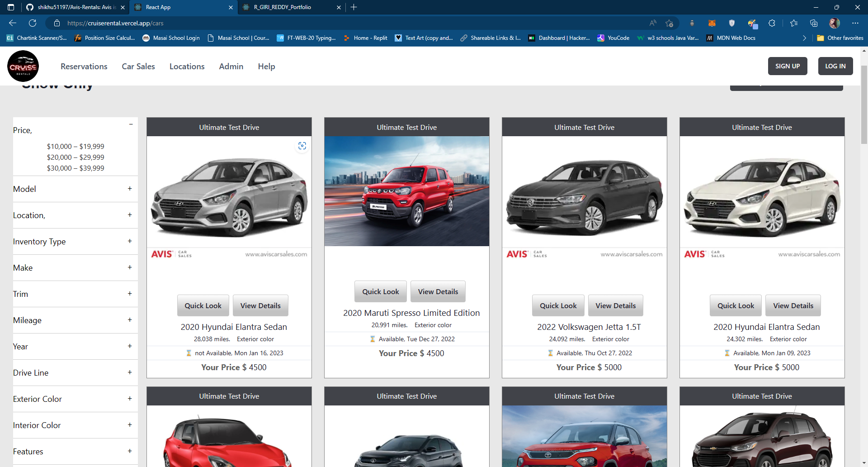Open browser Favorites with the star-list icon
Image resolution: width=868 pixels, height=467 pixels.
click(x=794, y=23)
